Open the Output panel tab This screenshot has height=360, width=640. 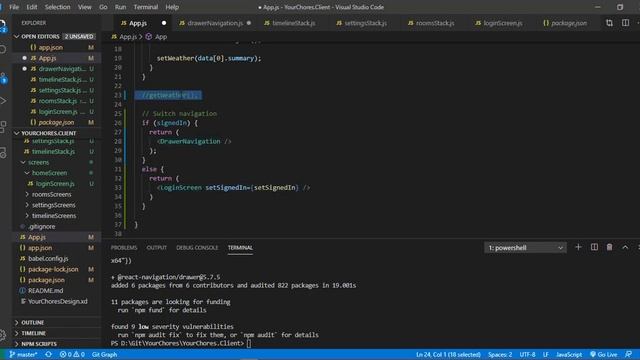tap(157, 247)
